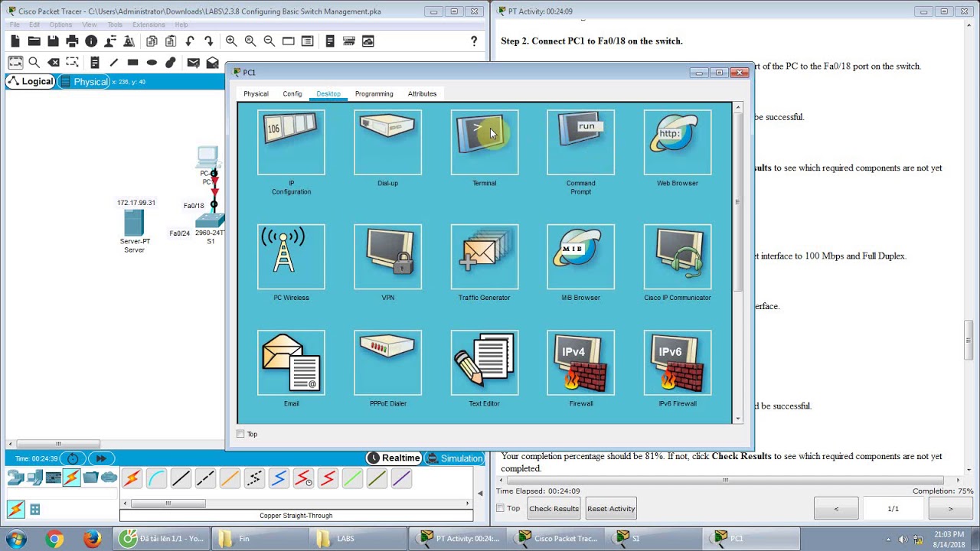Switch to Physical workspace view
Viewport: 980px width, 551px height.
(x=84, y=81)
